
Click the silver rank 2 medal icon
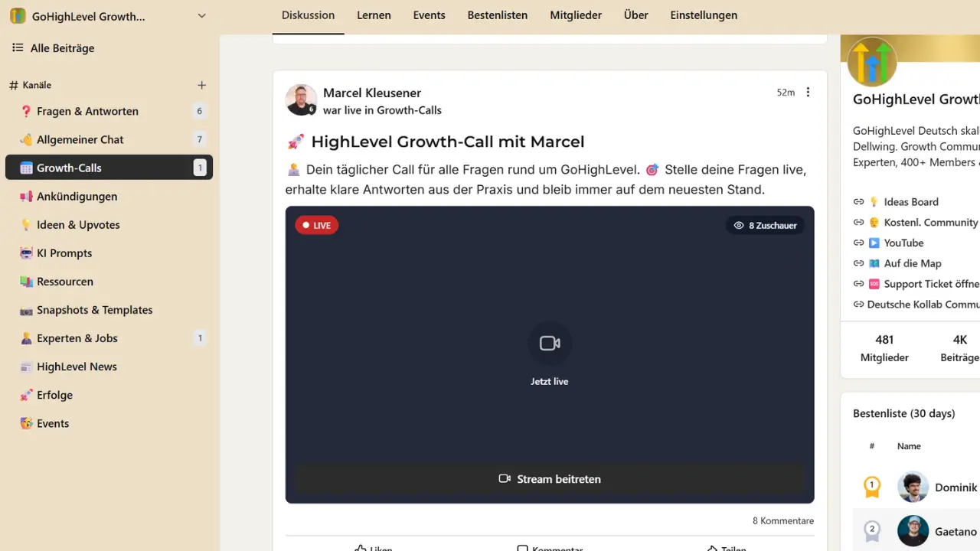[871, 531]
